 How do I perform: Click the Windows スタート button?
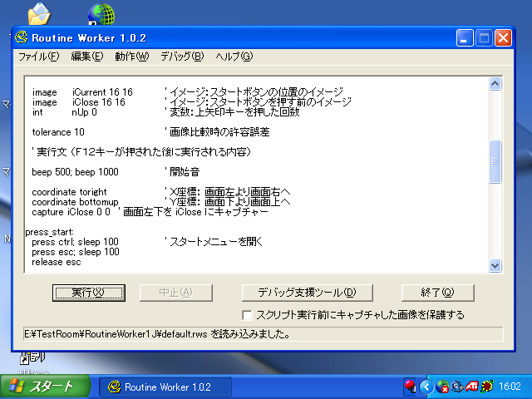coord(46,387)
